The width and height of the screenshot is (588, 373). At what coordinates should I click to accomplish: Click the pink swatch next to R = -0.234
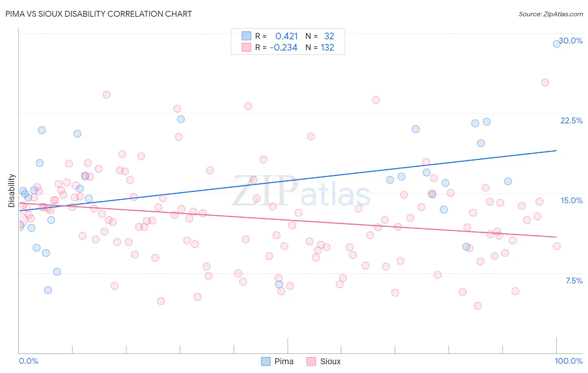point(246,47)
